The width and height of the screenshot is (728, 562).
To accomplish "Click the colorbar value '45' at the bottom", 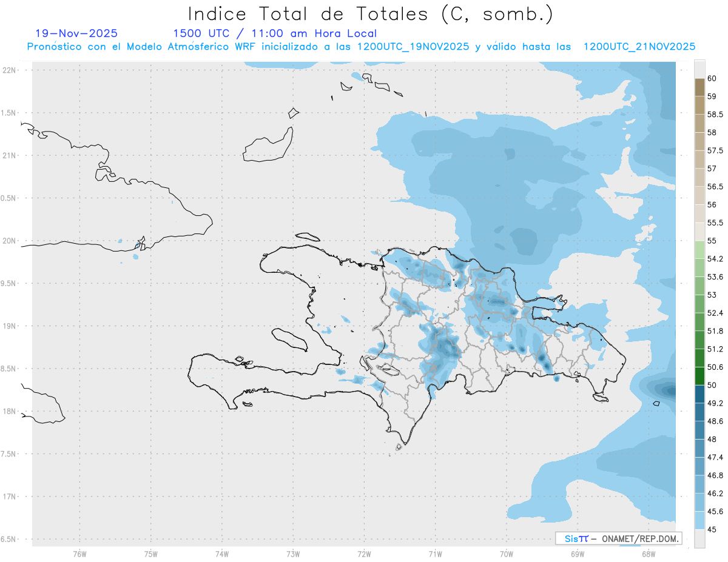I will (712, 530).
